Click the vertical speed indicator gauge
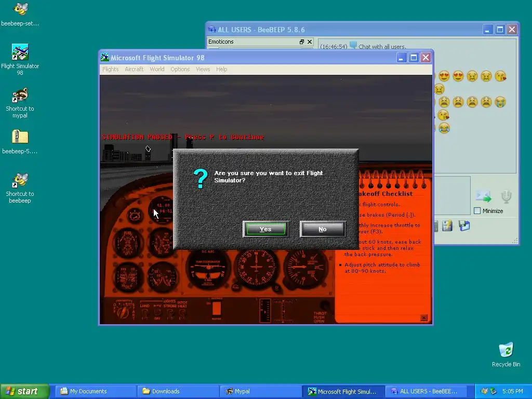This screenshot has height=399, width=532. pos(304,268)
